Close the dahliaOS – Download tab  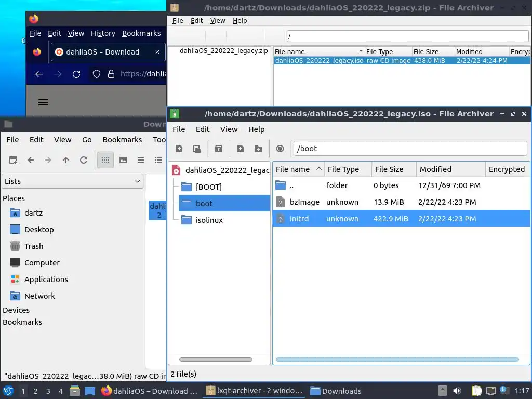pyautogui.click(x=157, y=52)
